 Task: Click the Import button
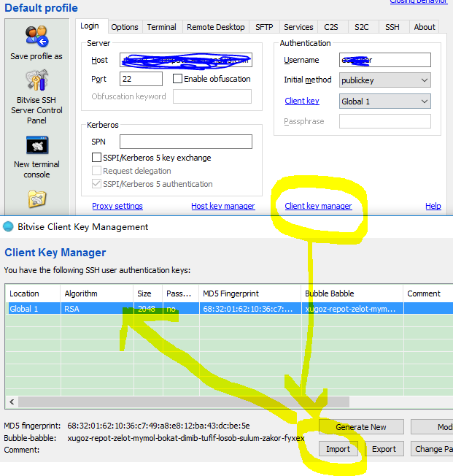pos(338,449)
